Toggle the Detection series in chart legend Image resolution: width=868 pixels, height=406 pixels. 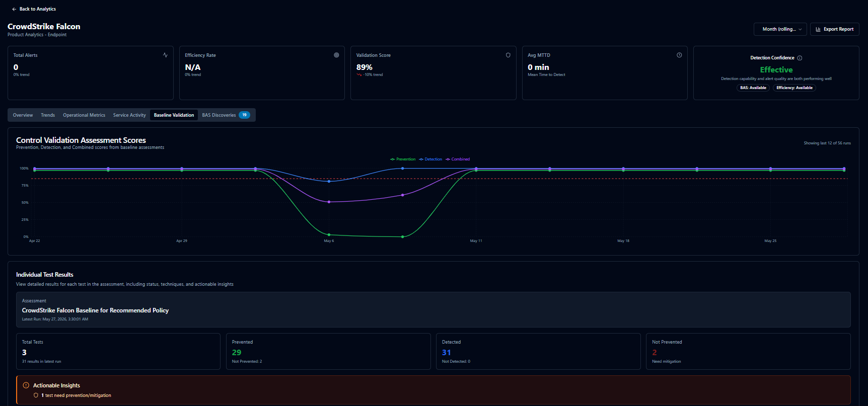[430, 159]
